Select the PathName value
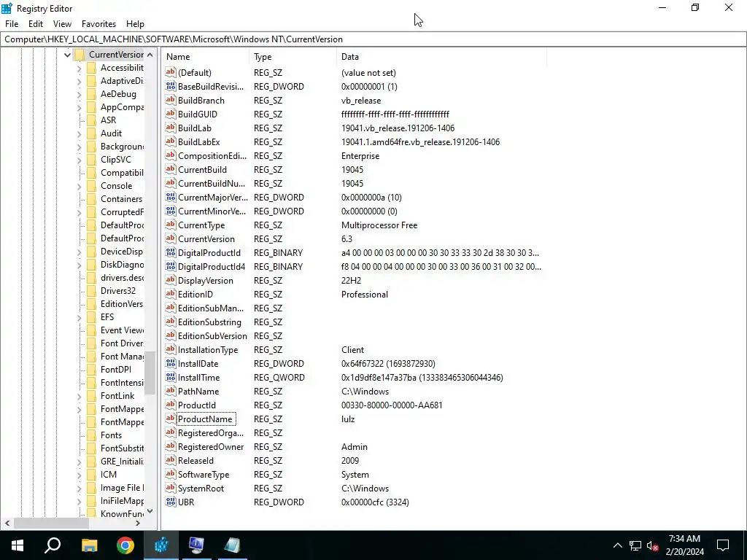Image resolution: width=747 pixels, height=560 pixels. click(x=198, y=391)
